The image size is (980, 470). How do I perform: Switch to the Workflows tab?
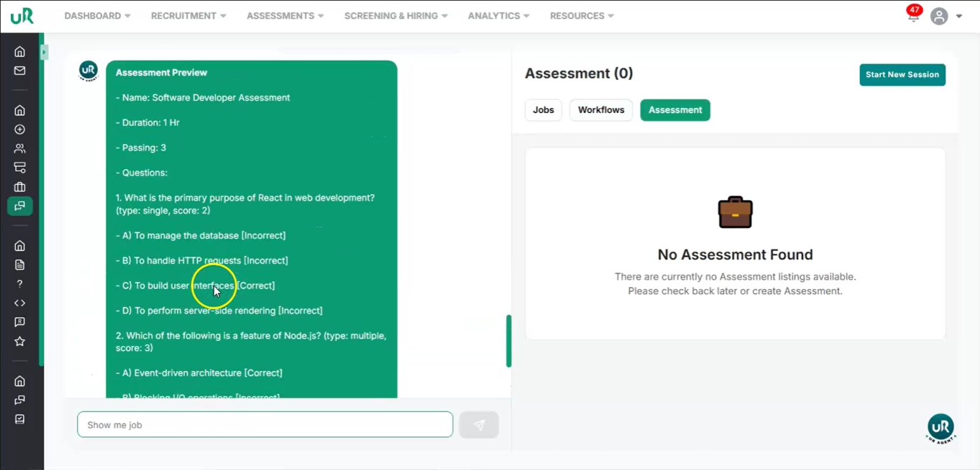click(601, 110)
